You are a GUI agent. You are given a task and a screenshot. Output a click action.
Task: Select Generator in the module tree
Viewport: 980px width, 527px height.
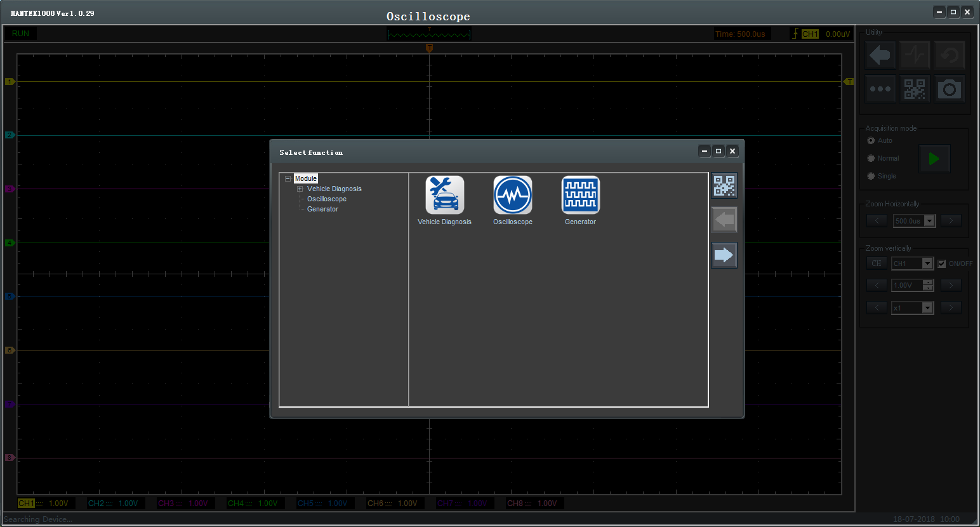322,210
